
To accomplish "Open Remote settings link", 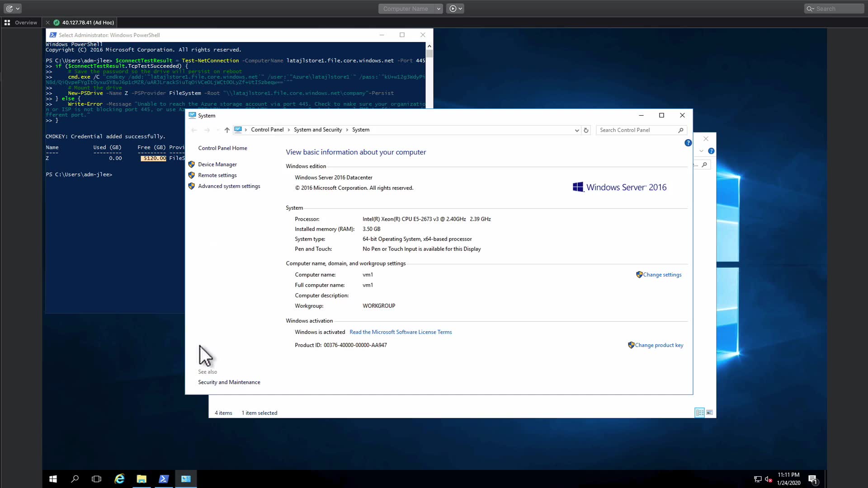I will point(217,175).
